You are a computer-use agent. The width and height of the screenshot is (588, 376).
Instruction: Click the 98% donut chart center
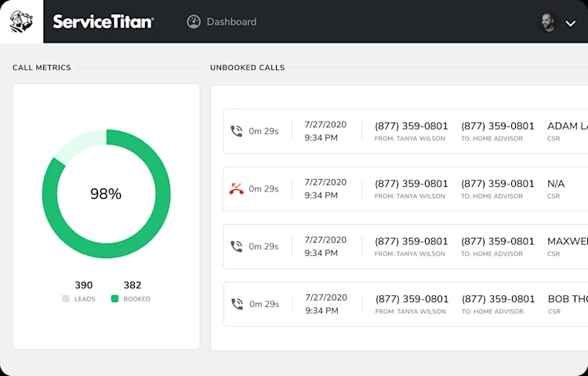point(106,194)
